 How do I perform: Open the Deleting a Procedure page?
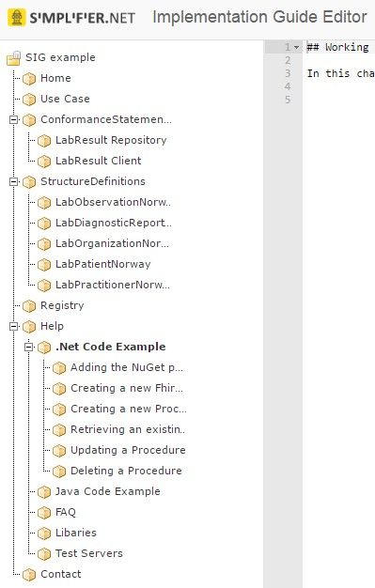126,471
